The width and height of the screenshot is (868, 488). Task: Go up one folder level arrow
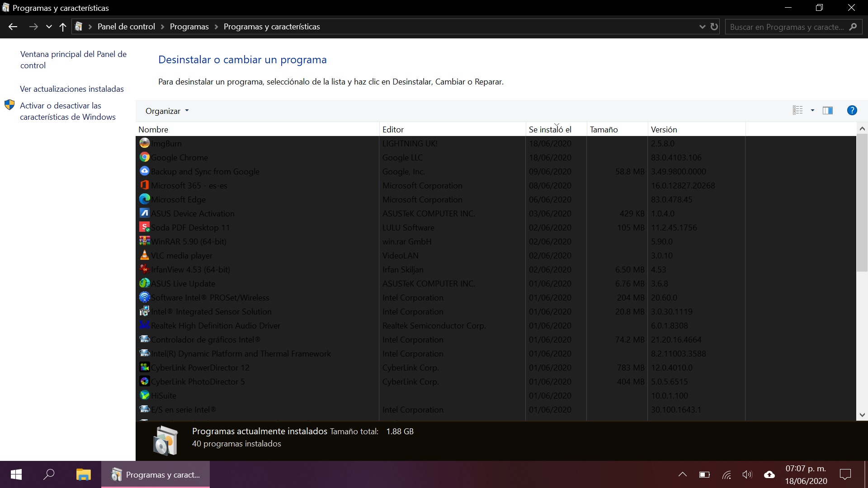tap(63, 27)
